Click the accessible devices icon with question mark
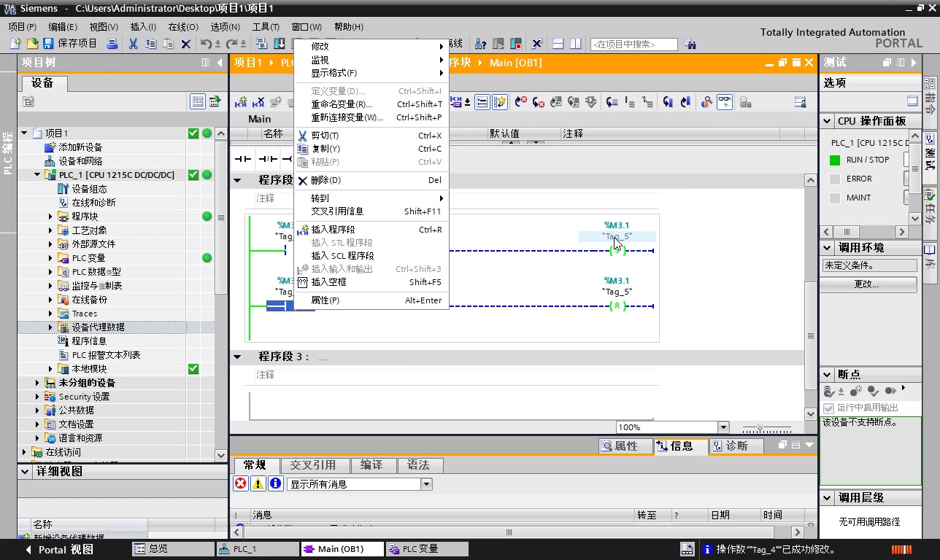The width and height of the screenshot is (940, 560). (480, 44)
